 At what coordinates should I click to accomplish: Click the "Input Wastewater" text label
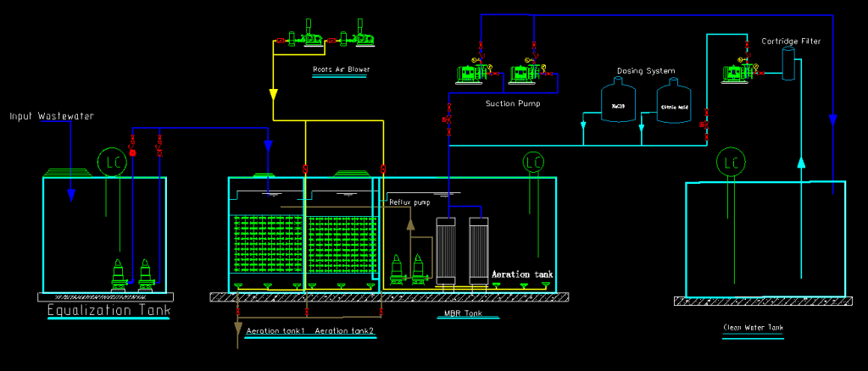click(x=52, y=115)
